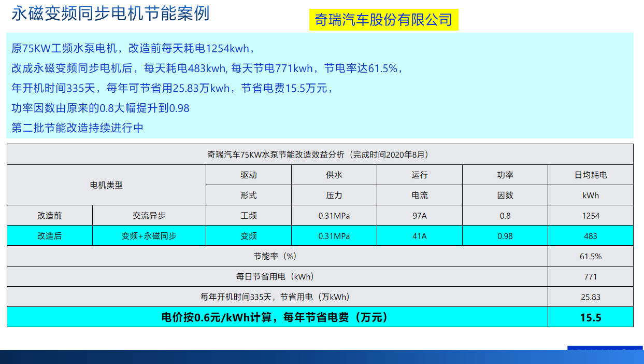Select the "41A" current cell
This screenshot has width=644, height=364.
[x=420, y=236]
